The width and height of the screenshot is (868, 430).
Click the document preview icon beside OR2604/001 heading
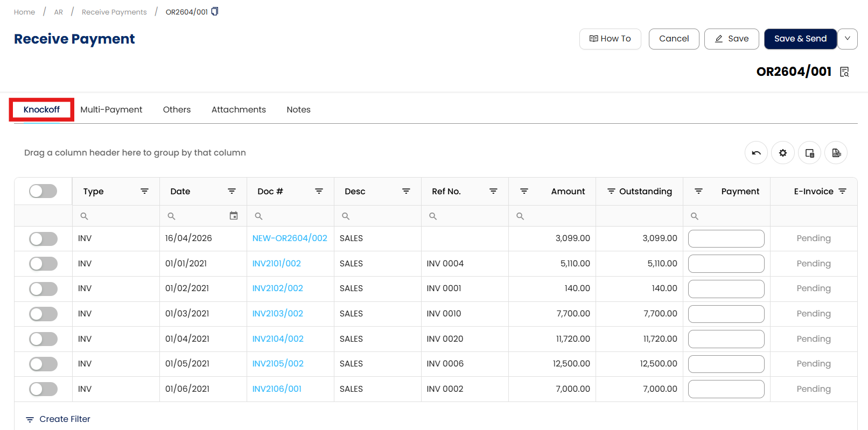844,72
